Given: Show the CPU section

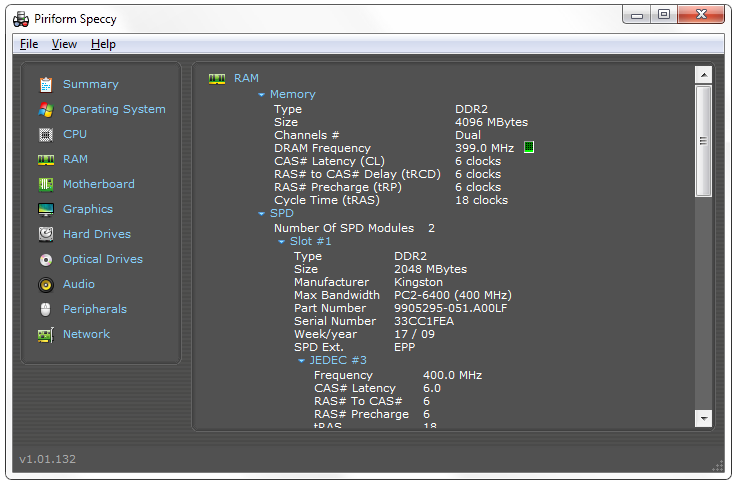Looking at the screenshot, I should point(75,134).
